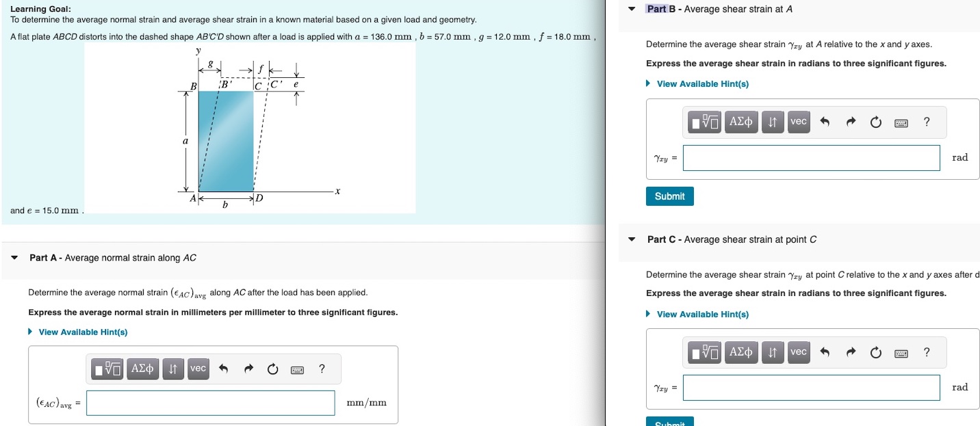The height and width of the screenshot is (426, 980).
Task: Select the templates icon in Part C toolbar
Action: (704, 352)
